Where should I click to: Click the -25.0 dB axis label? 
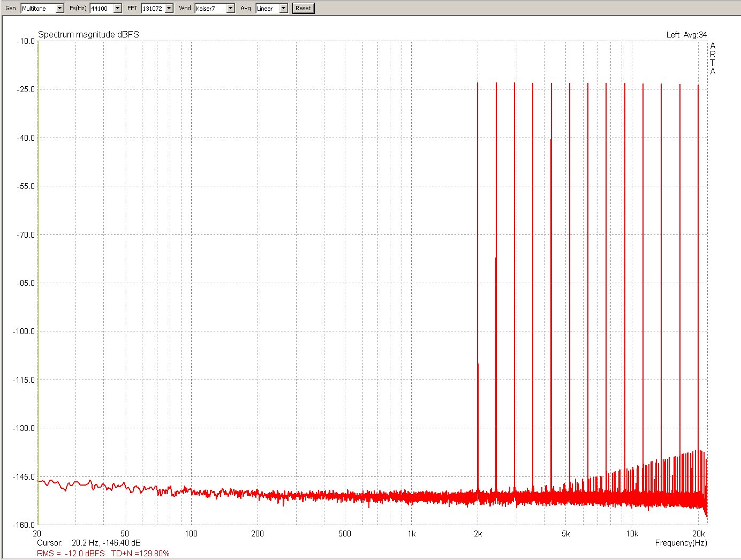[x=25, y=89]
